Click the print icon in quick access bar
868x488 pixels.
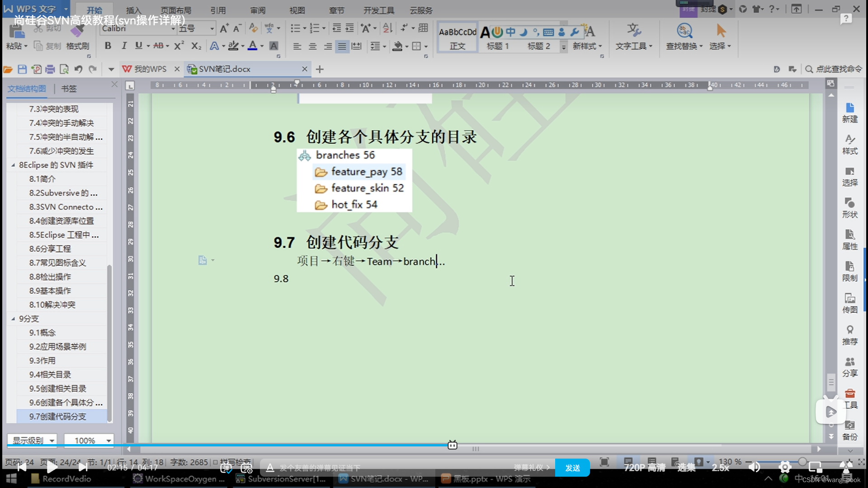pos(50,69)
